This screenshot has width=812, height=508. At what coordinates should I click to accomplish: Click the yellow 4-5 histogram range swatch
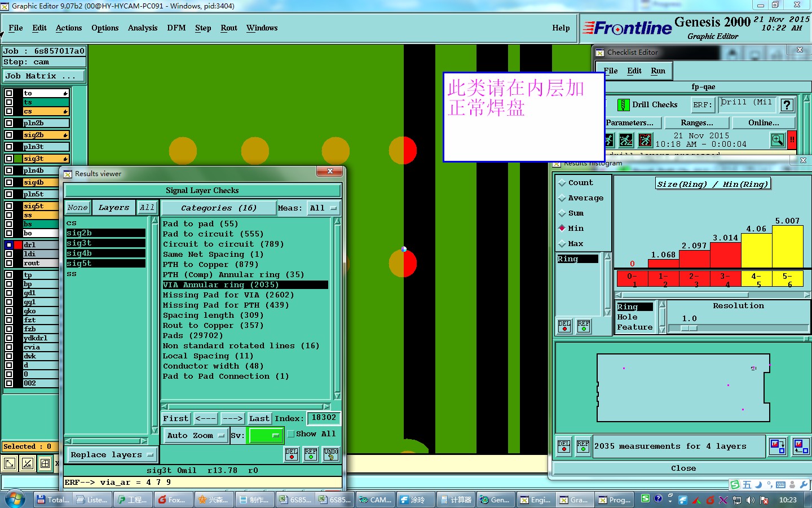pyautogui.click(x=756, y=279)
